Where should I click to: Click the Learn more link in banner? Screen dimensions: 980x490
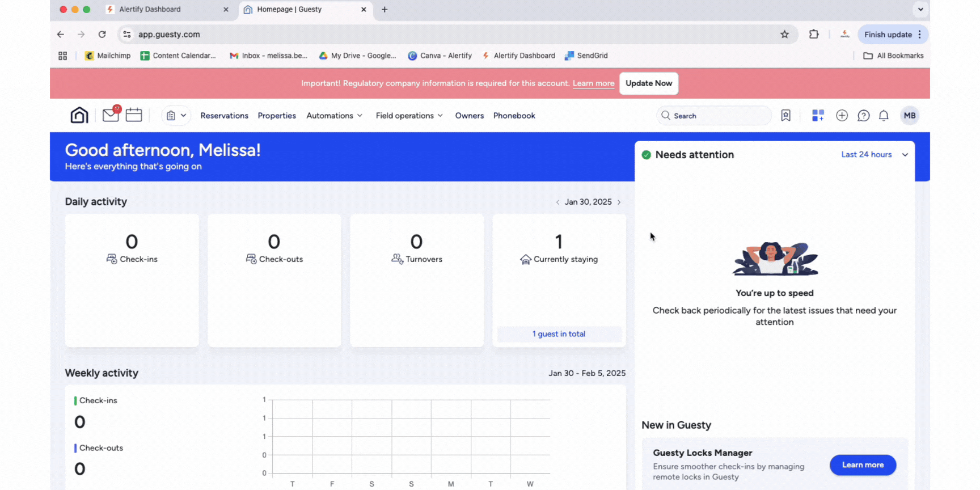[593, 83]
